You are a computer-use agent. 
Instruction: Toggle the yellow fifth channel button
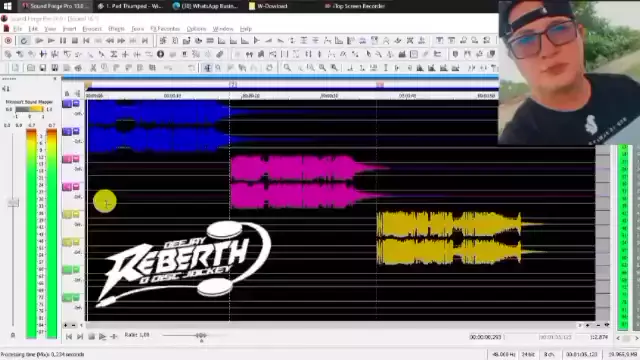point(67,214)
